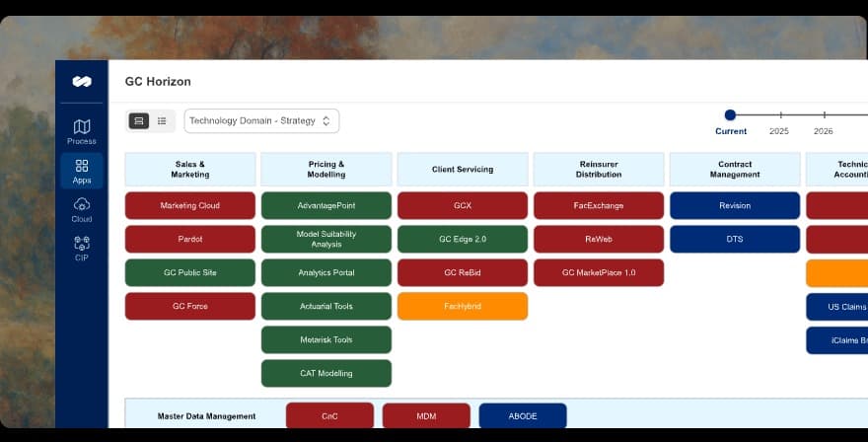Viewport: 868px width, 442px height.
Task: Open the CIP sidebar section
Action: 82,249
